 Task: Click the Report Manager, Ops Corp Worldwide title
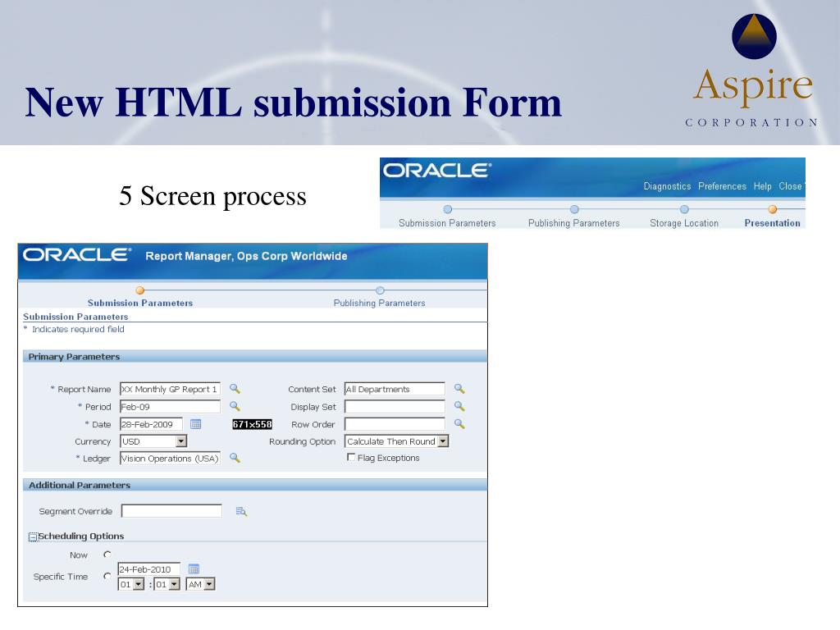coord(246,256)
